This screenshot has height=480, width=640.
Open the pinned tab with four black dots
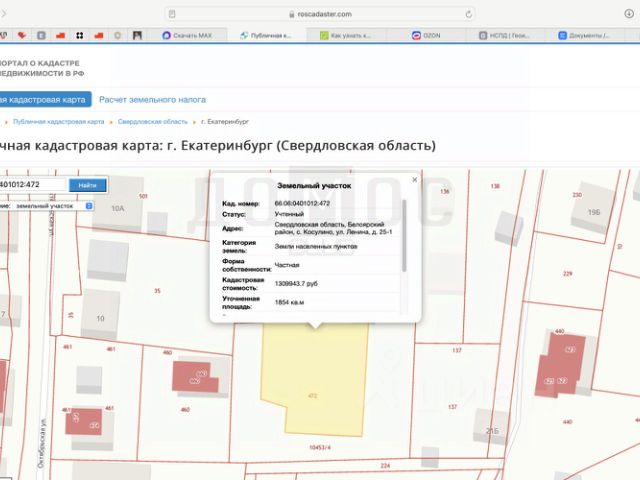point(80,36)
